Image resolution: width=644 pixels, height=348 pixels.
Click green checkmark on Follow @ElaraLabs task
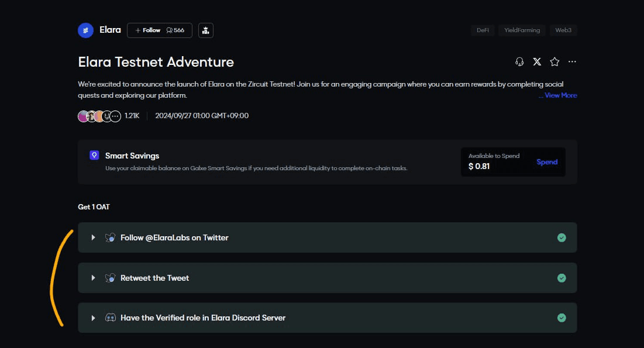pos(562,237)
